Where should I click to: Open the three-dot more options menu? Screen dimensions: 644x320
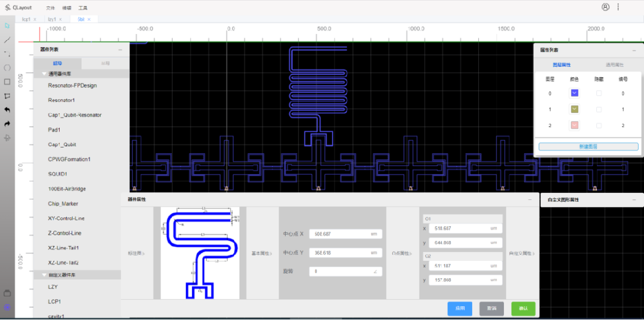pyautogui.click(x=618, y=7)
